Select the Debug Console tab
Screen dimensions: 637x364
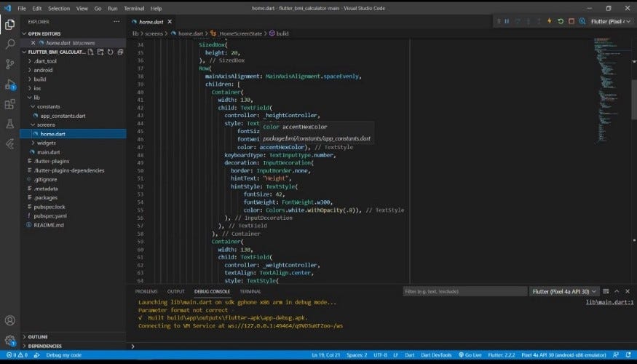tap(212, 291)
